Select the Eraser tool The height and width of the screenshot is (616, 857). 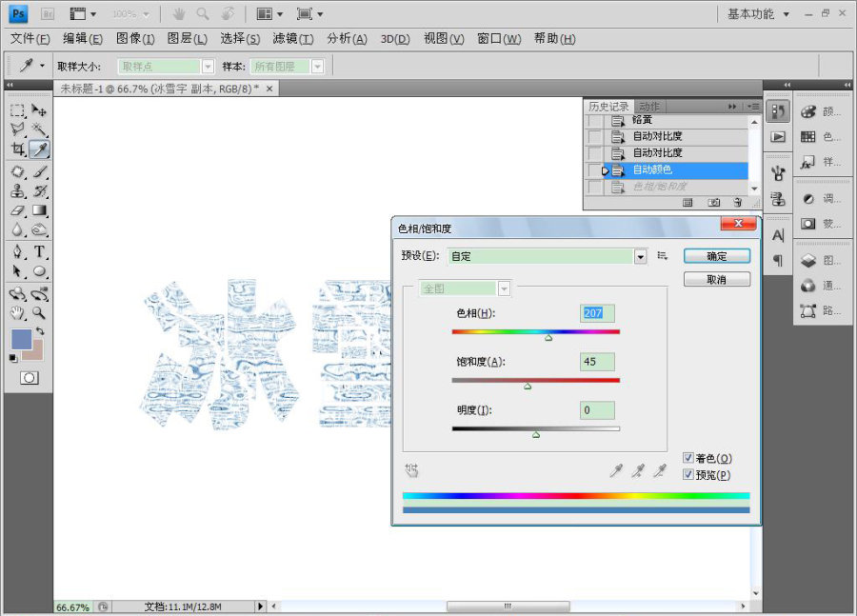[17, 210]
